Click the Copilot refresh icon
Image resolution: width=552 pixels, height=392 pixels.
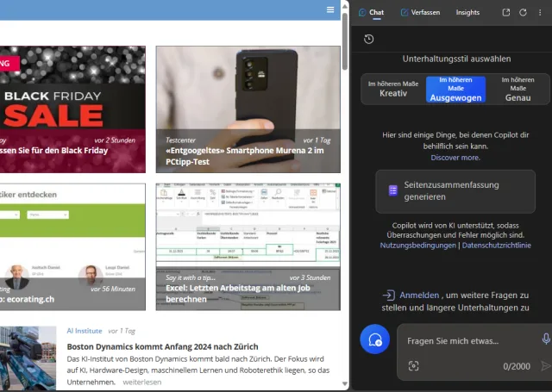pos(523,13)
